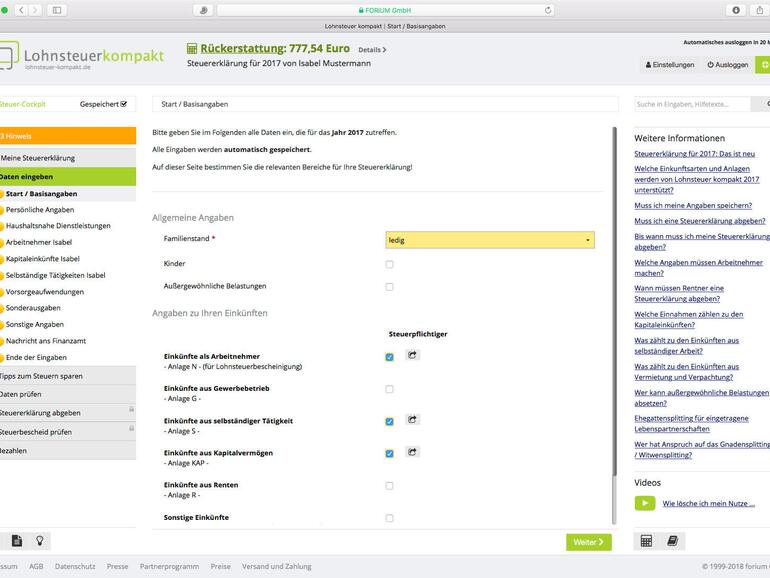Click the Einstellungen button
This screenshot has height=578, width=770.
click(x=670, y=65)
